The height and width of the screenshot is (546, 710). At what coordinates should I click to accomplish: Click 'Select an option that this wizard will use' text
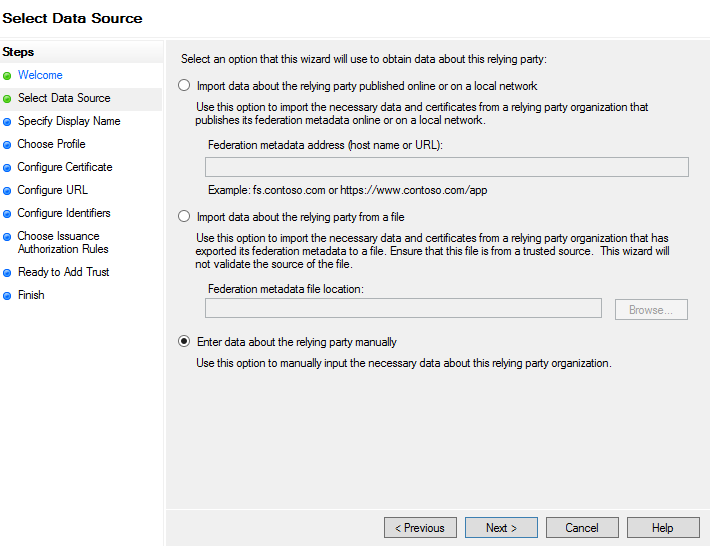(364, 59)
